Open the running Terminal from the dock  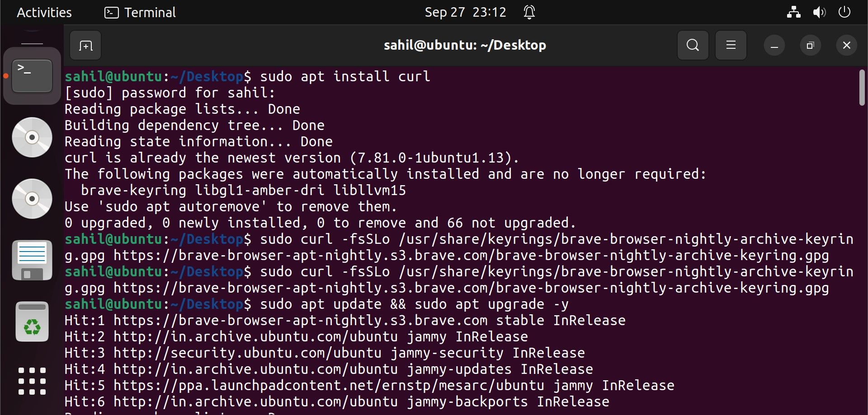[32, 75]
